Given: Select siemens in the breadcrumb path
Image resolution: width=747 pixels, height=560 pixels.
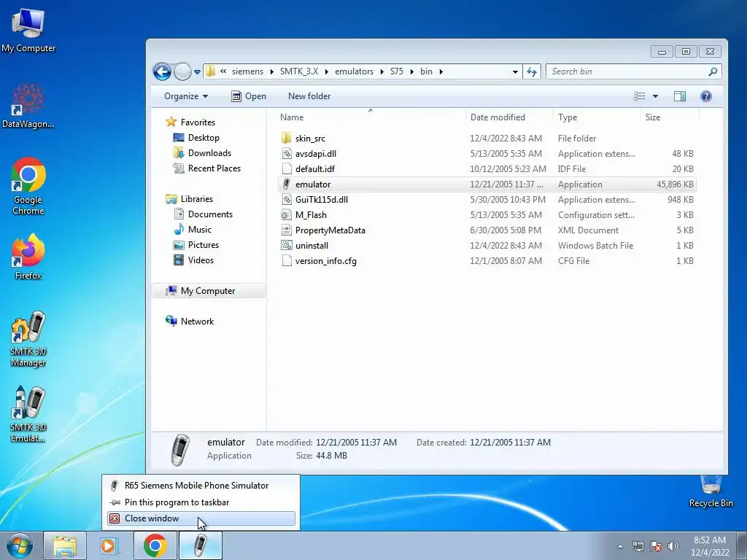Looking at the screenshot, I should (247, 71).
